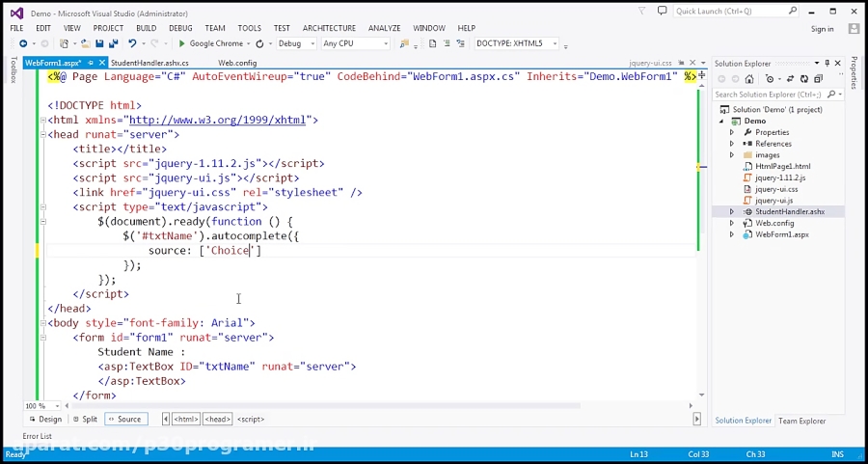This screenshot has height=464, width=868.
Task: Collapse the html element outlining toggle
Action: point(43,120)
